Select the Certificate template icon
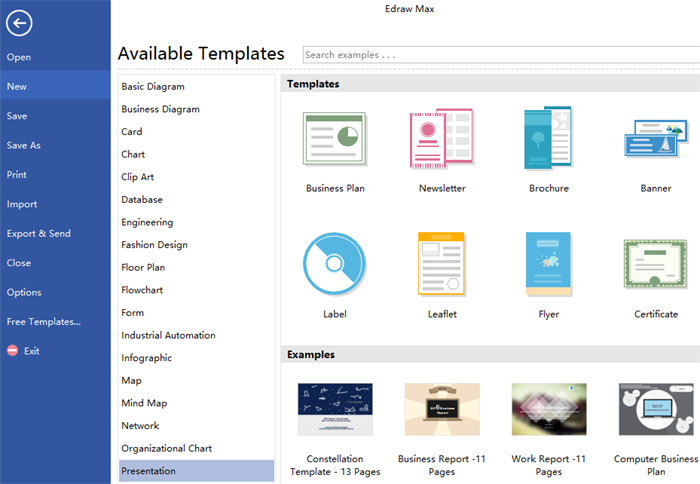 (x=655, y=264)
